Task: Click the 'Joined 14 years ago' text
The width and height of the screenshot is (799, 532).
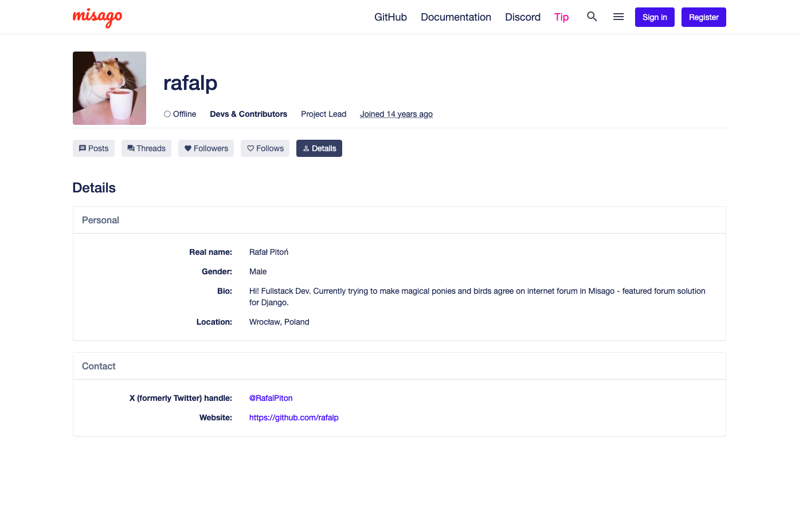Action: point(396,114)
